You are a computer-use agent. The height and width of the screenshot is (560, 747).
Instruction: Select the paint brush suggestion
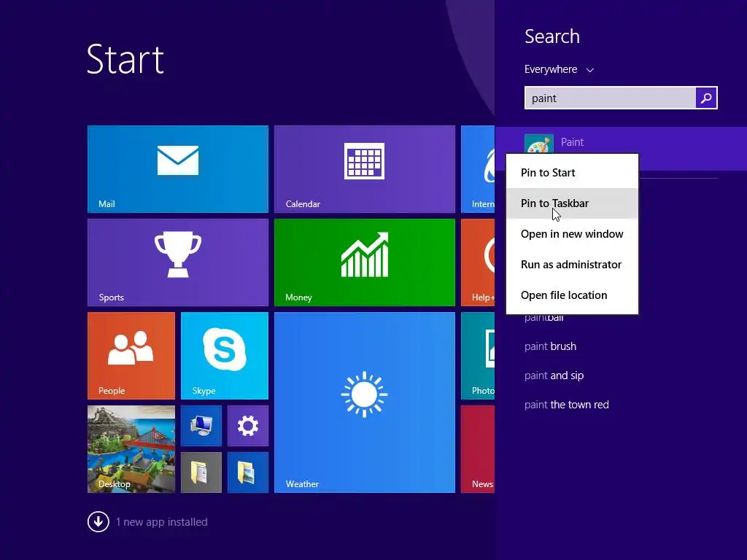[550, 346]
